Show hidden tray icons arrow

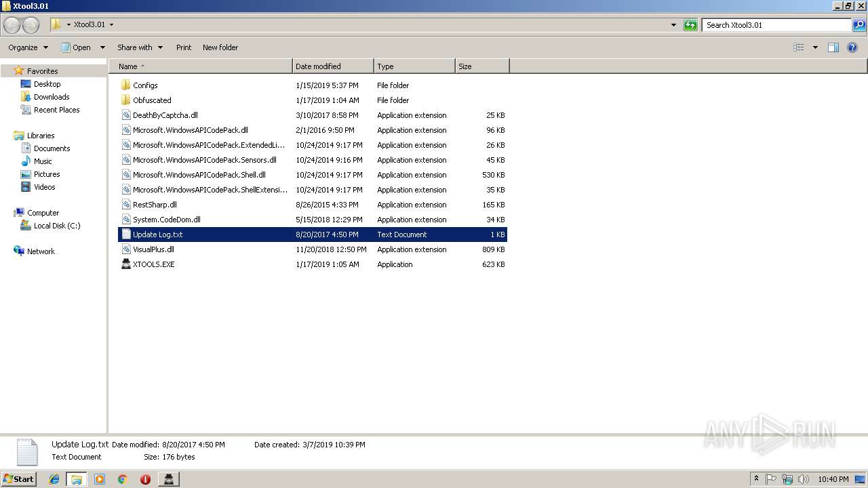[x=756, y=479]
